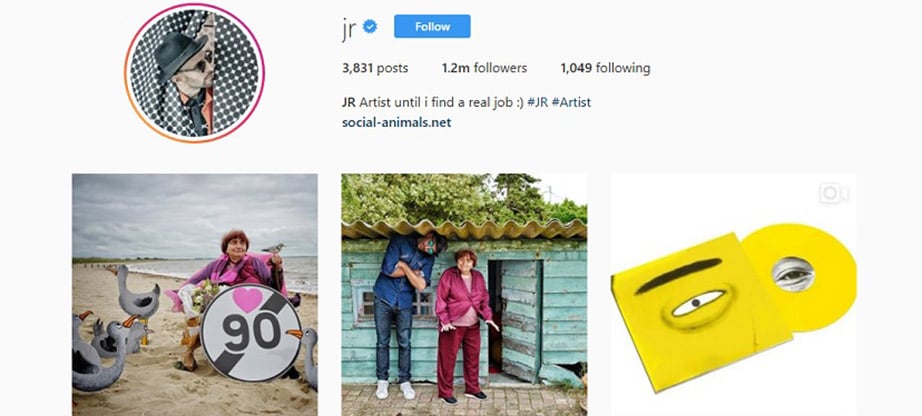The image size is (922, 416).
Task: Click the 3,831 posts count
Action: (375, 68)
